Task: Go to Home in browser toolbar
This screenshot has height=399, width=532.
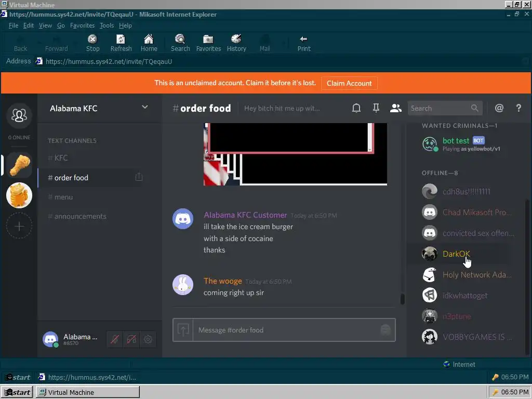Action: (149, 43)
